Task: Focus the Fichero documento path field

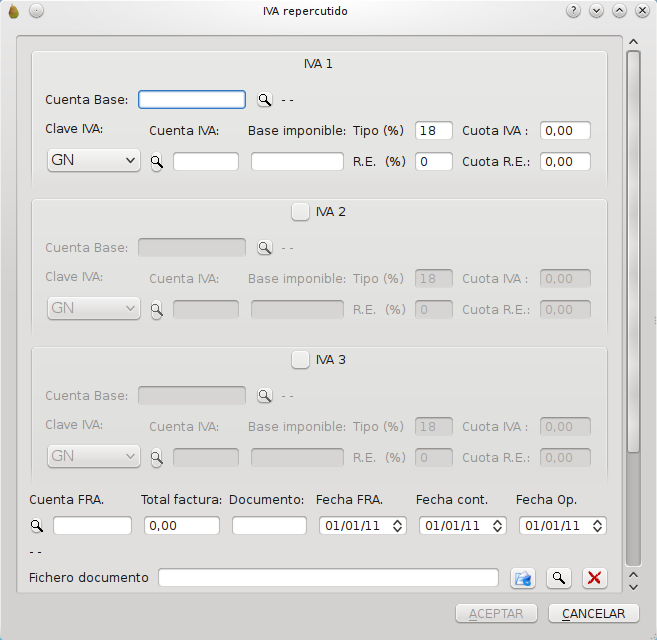Action: [x=328, y=578]
